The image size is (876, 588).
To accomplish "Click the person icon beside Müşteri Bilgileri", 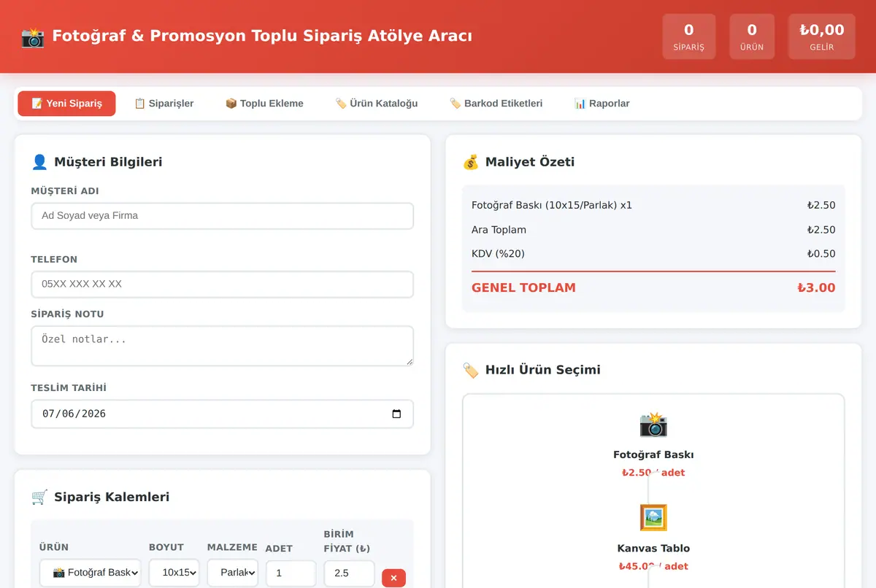I will (39, 162).
